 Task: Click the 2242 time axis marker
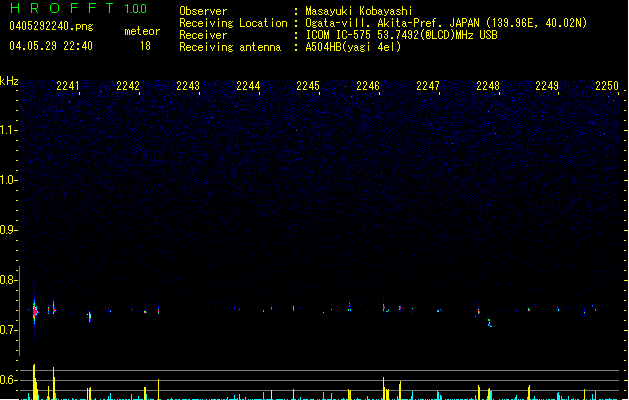pos(128,85)
